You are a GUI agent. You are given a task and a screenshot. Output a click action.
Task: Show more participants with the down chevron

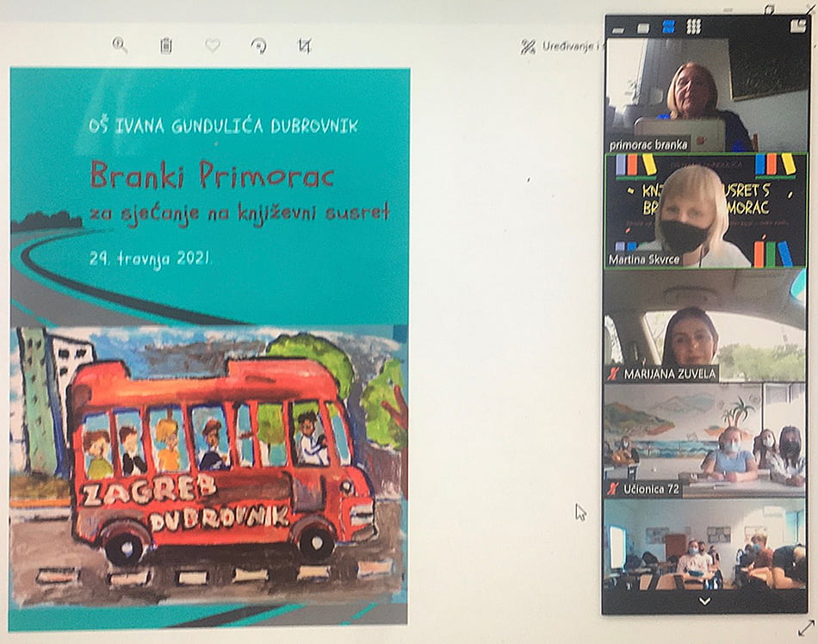click(705, 601)
